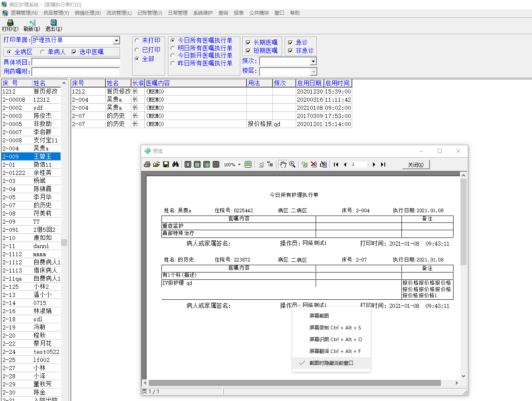
Task: Click the 医嘱内容 column header in orders grid
Action: pyautogui.click(x=196, y=83)
